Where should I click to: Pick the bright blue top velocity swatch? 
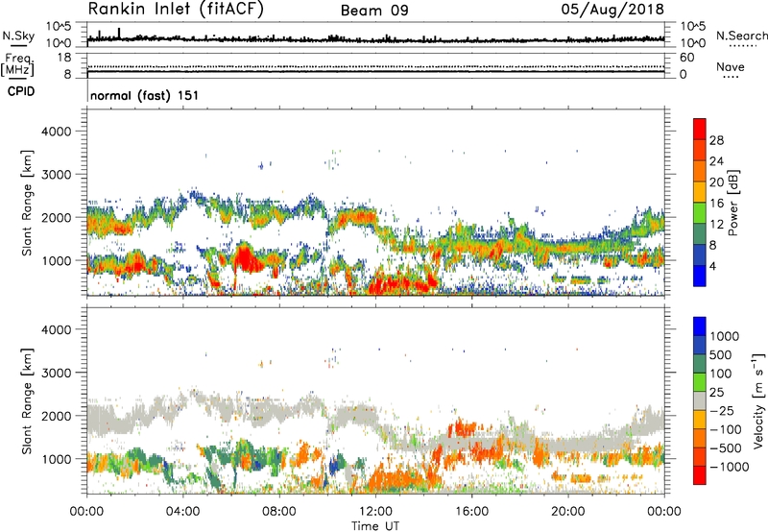(700, 326)
